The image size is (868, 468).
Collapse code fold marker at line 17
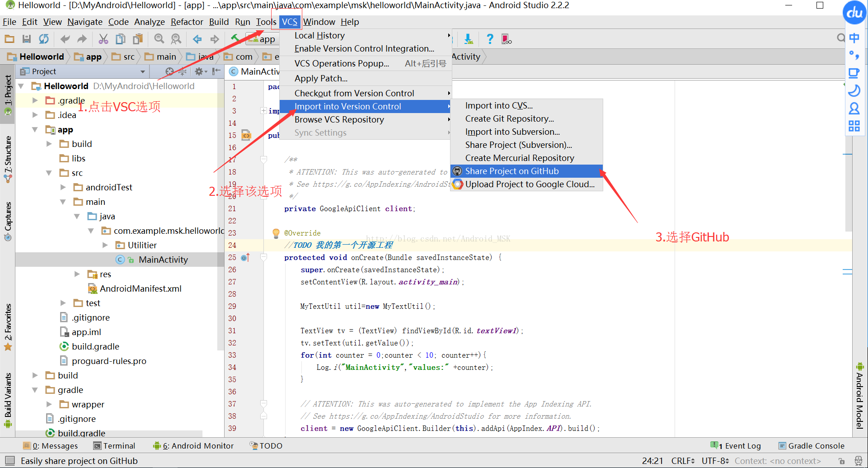coord(263,160)
